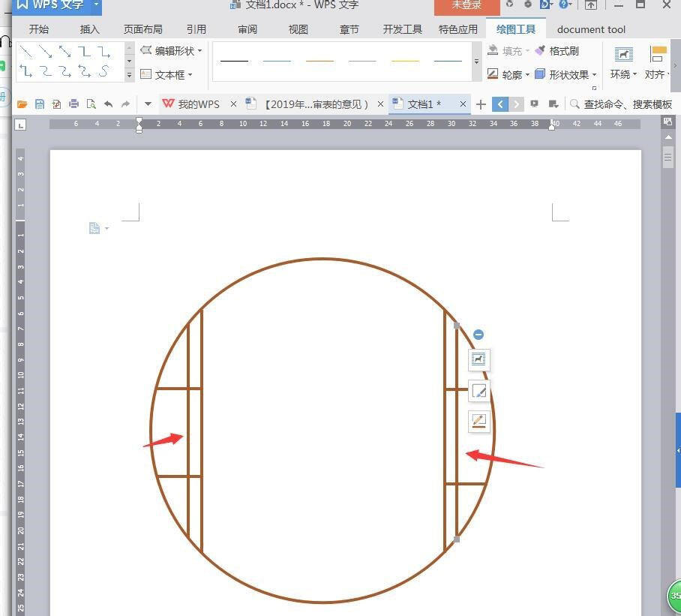
Task: Switch to the 插入 ribbon tab
Action: click(89, 29)
